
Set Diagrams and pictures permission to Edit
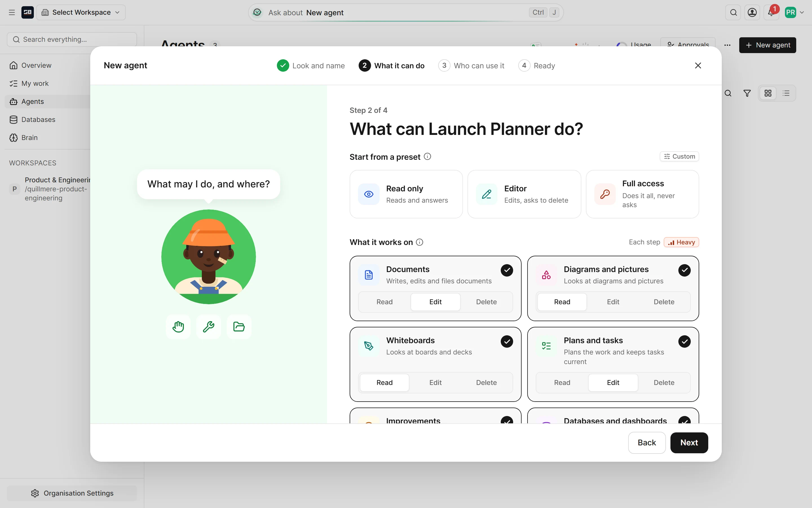click(613, 302)
